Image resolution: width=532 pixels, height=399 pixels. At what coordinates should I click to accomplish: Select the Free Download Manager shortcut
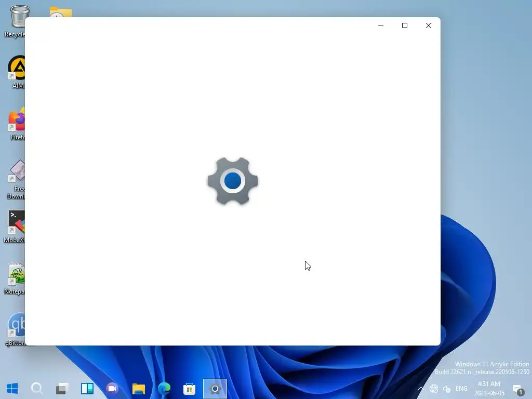[x=16, y=179]
